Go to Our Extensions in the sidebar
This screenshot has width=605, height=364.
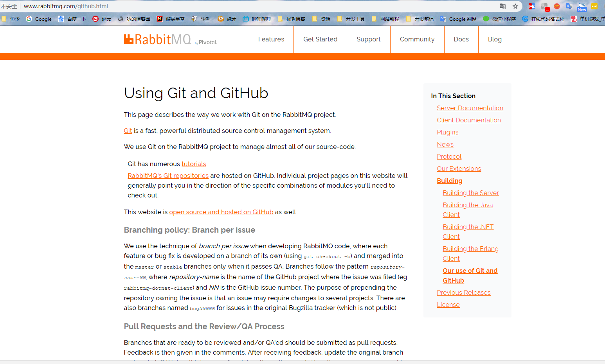point(459,169)
